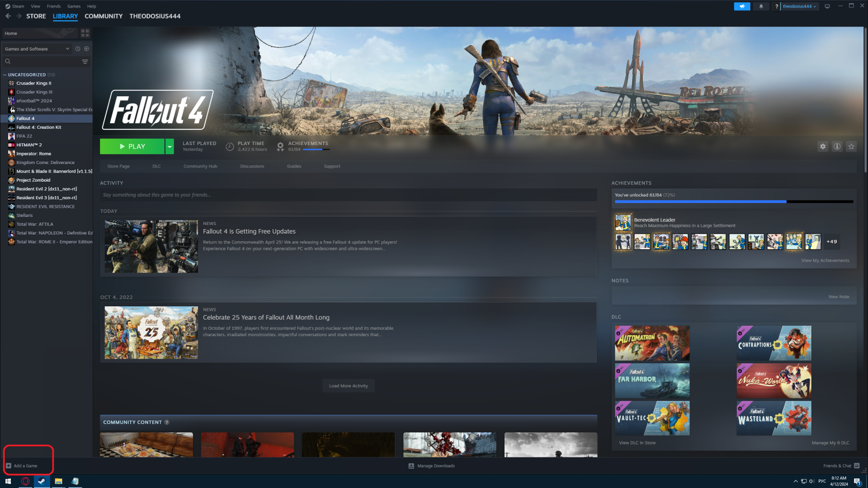Select Project Zomboid in the library list
The height and width of the screenshot is (488, 868).
(x=33, y=180)
